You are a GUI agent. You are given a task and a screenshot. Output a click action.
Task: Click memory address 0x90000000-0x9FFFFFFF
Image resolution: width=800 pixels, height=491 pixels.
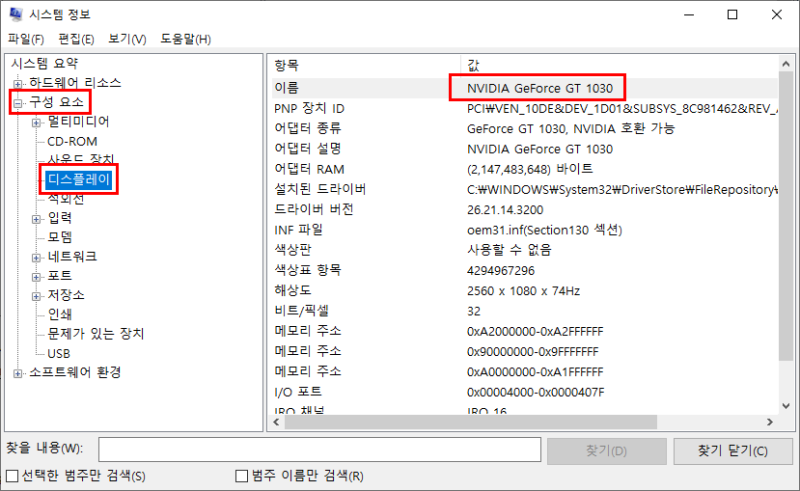click(x=532, y=352)
